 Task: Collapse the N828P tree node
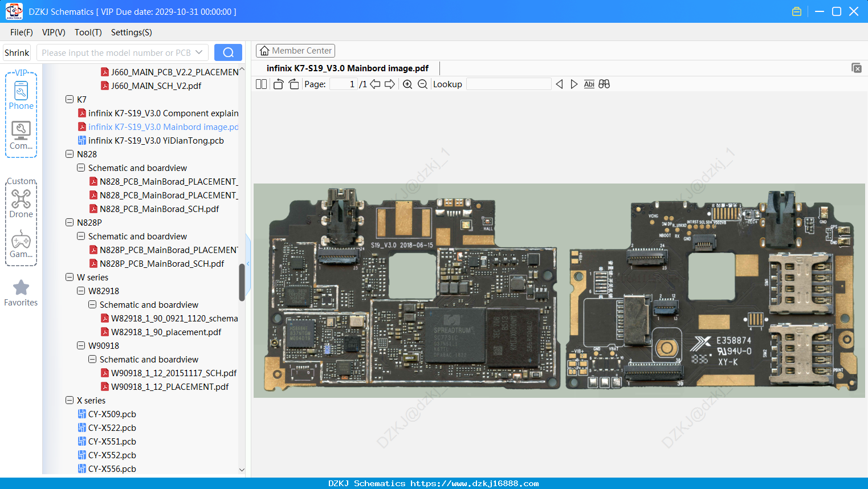point(70,222)
